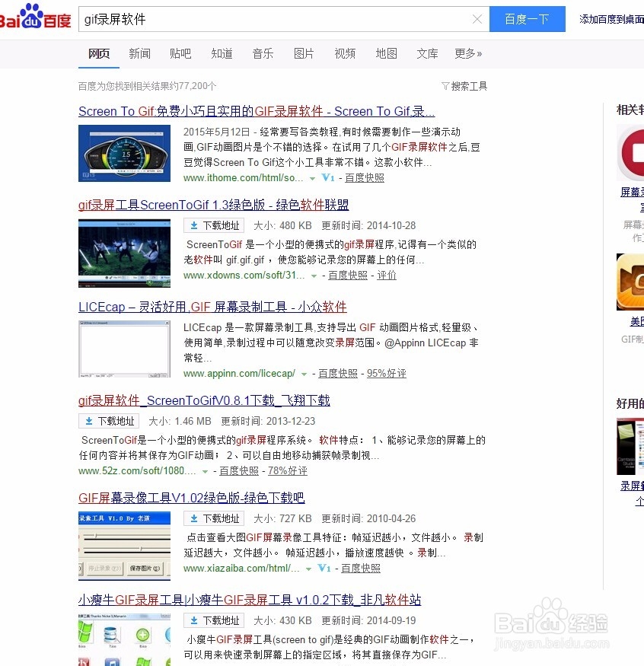Open LICEcap 灵活好用 GIF result title
Screen dimensions: 644x666
coord(213,307)
